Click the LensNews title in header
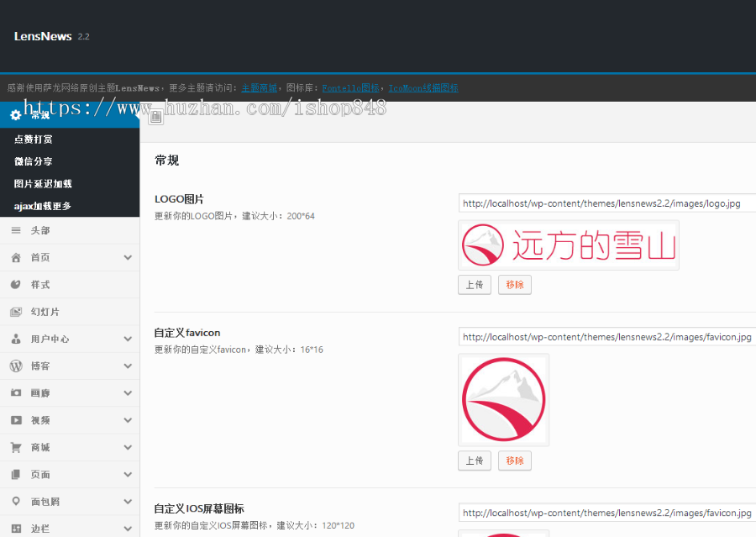This screenshot has height=537, width=756. coord(43,36)
